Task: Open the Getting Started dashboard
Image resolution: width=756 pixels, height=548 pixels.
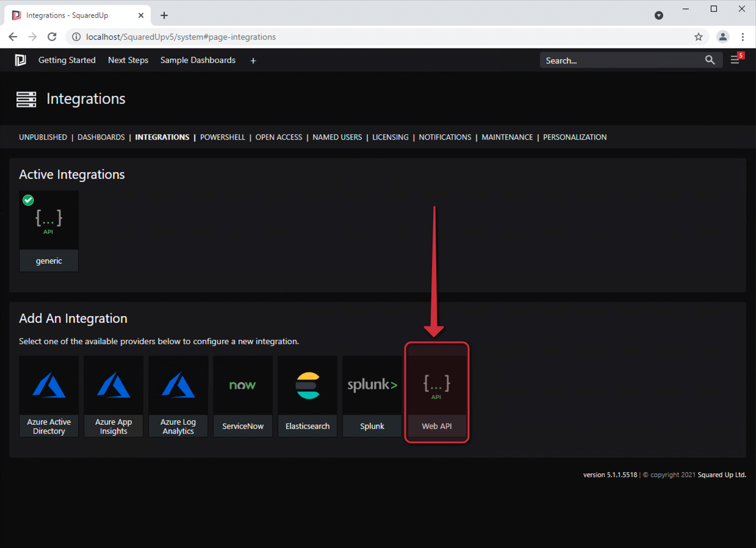Action: tap(67, 60)
